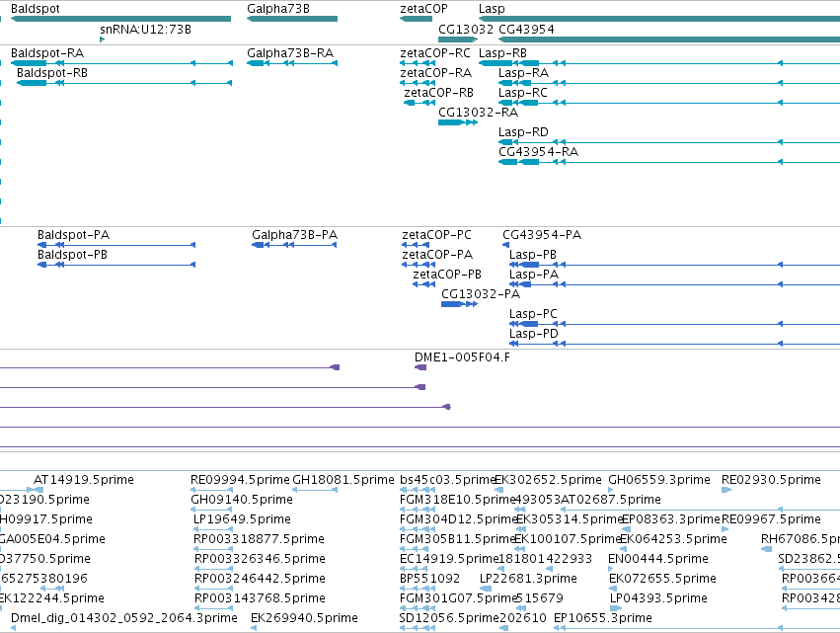The image size is (840, 633).
Task: Select the Lasp-RA transcript label
Action: 524,73
